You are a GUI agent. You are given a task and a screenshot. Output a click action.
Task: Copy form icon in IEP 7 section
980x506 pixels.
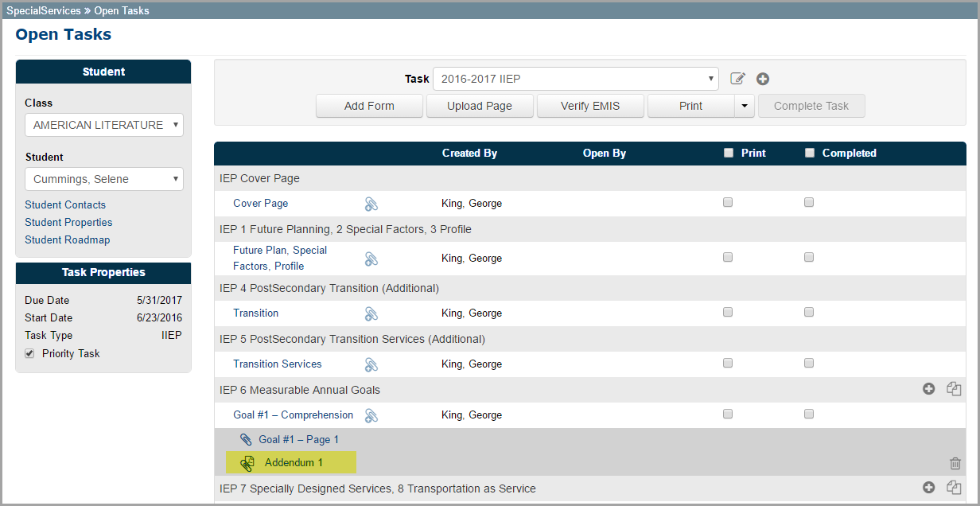954,488
